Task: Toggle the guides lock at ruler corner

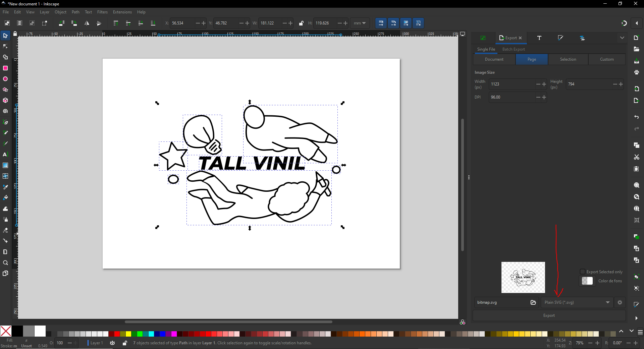Action: tap(15, 34)
